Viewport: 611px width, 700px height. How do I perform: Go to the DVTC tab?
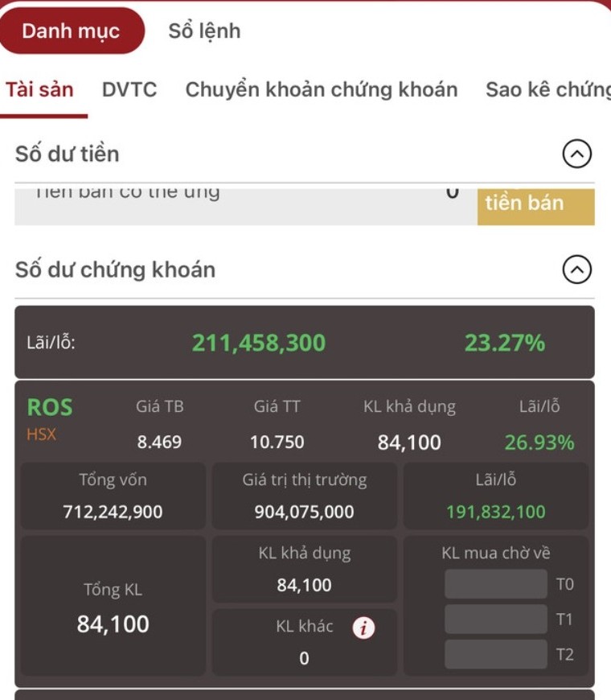tap(129, 89)
